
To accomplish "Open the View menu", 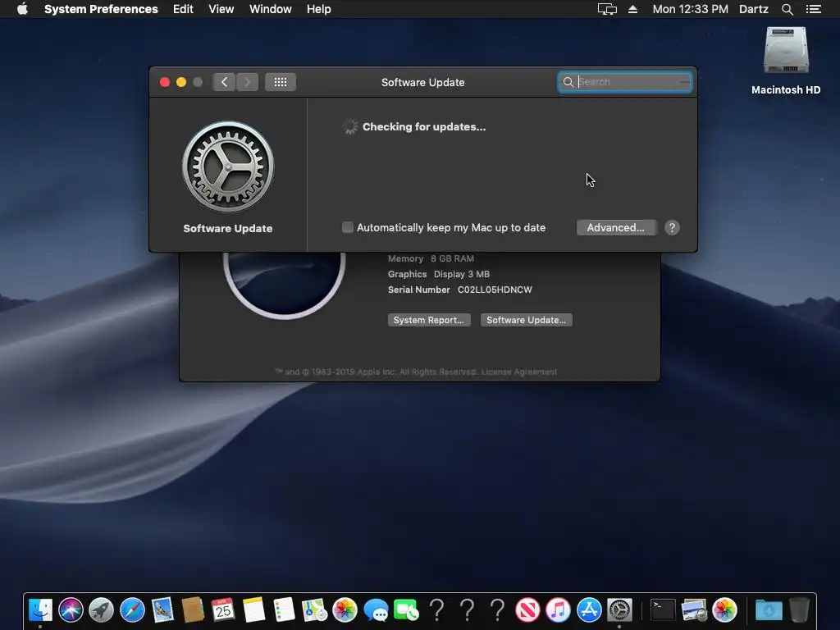I will [x=221, y=9].
